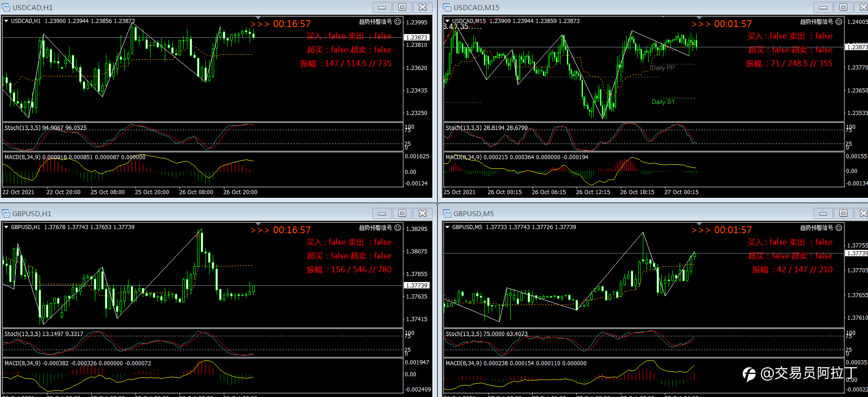Click the 00:01:57 countdown on USDCAD,M15
The width and height of the screenshot is (868, 397).
733,24
